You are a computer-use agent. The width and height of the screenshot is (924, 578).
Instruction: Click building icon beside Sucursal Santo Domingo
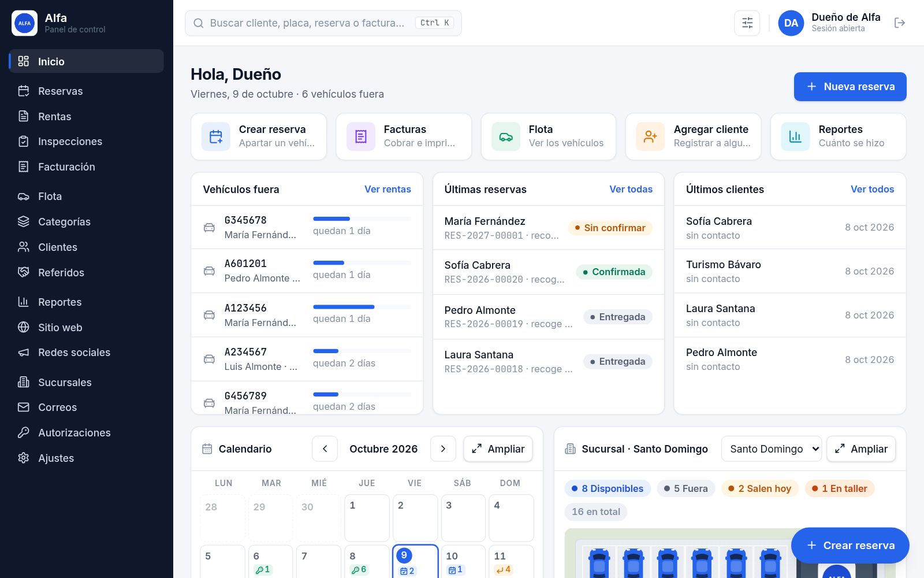click(570, 449)
